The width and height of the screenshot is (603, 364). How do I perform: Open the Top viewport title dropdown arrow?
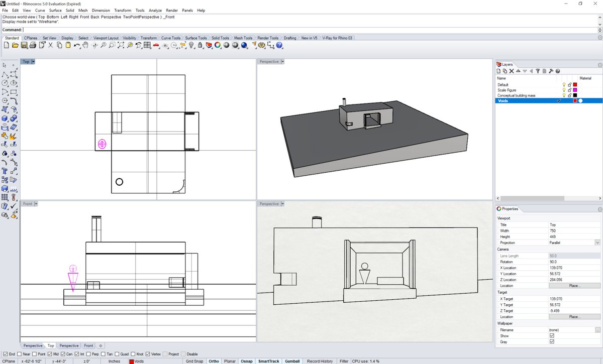tap(33, 62)
